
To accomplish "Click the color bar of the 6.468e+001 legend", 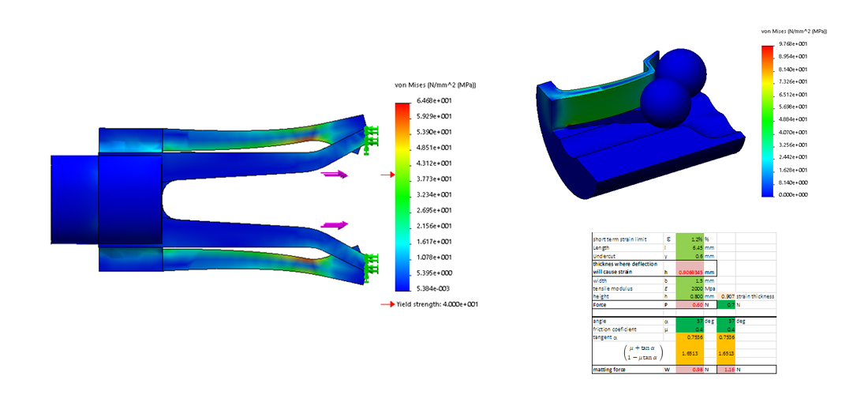I will (402, 196).
